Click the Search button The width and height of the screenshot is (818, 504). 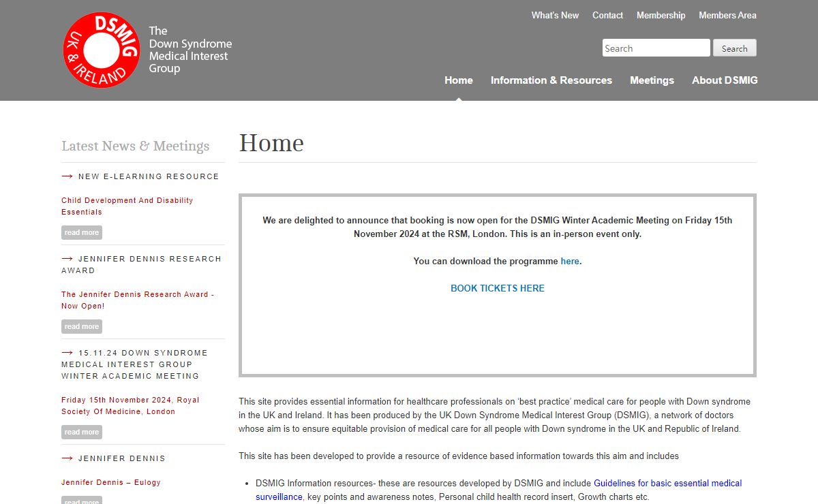(734, 48)
